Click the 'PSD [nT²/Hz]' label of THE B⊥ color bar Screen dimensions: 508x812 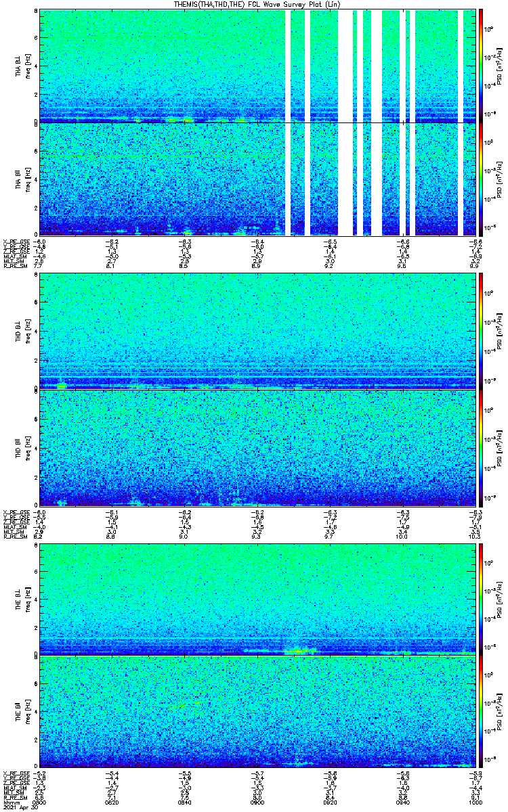(500, 600)
